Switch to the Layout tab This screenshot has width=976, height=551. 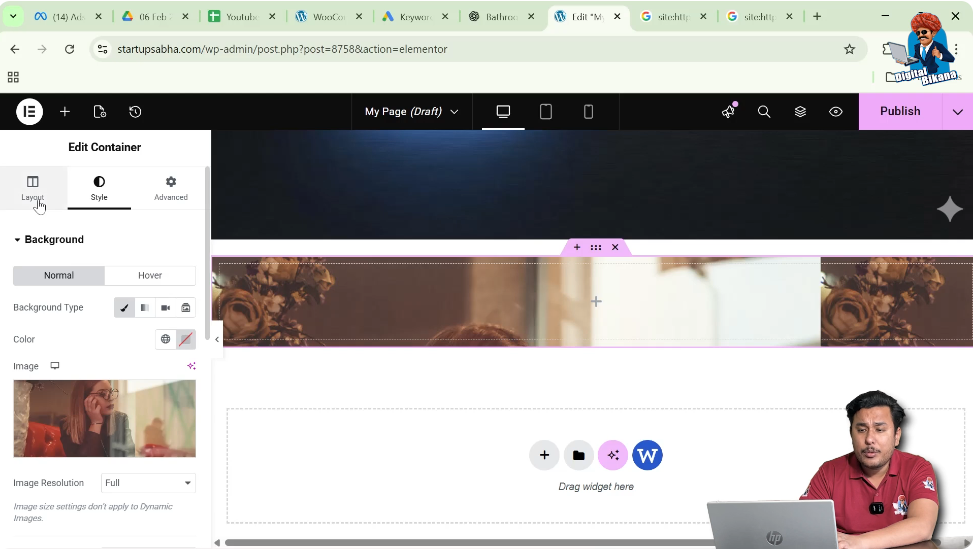[x=33, y=187]
